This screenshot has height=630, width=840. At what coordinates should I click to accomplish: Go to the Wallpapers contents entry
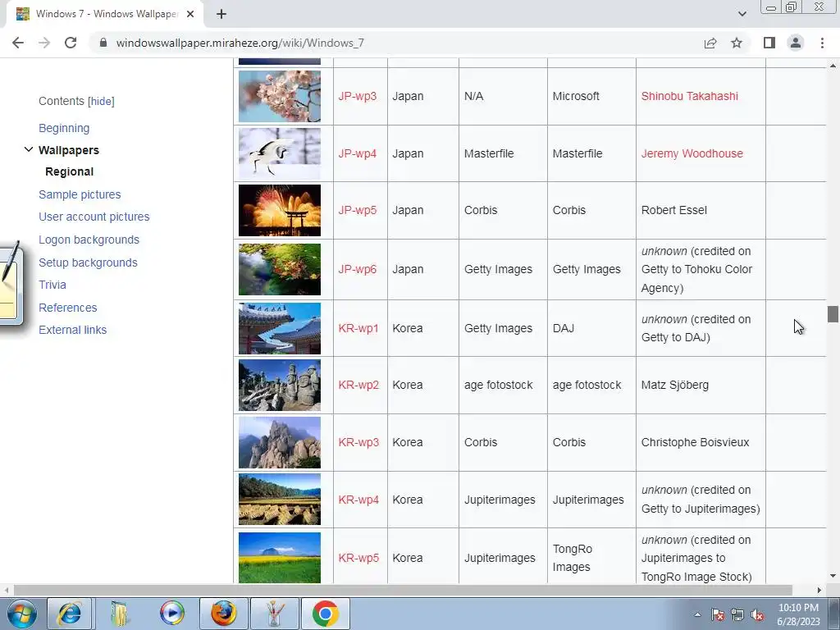(69, 150)
